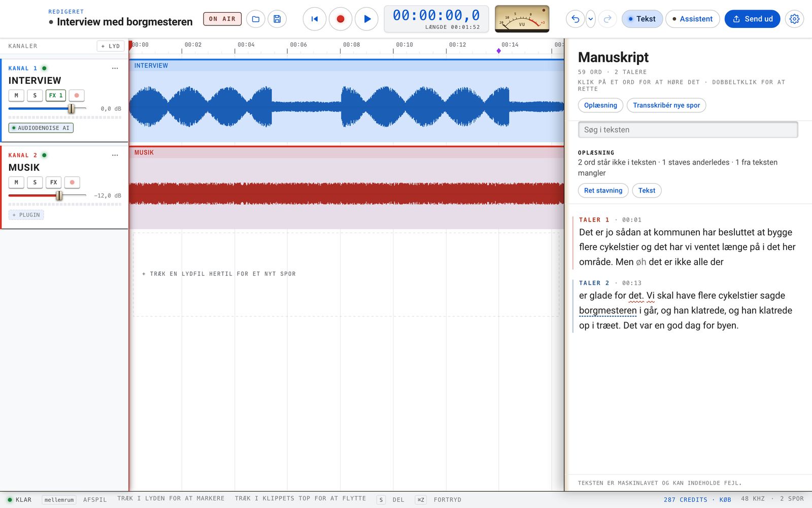
Task: Save the project with the floppy disk icon
Action: click(277, 19)
